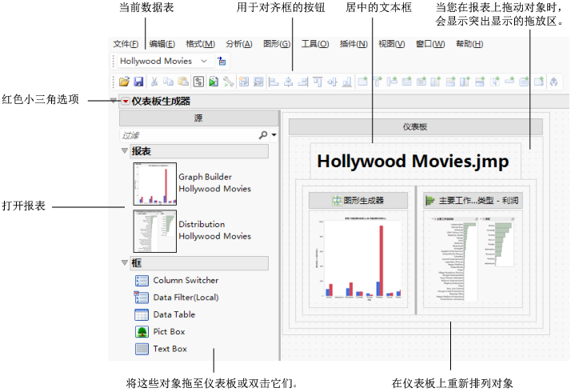Click the Column Switcher label
Image resolution: width=571 pixels, height=392 pixels.
pyautogui.click(x=186, y=281)
